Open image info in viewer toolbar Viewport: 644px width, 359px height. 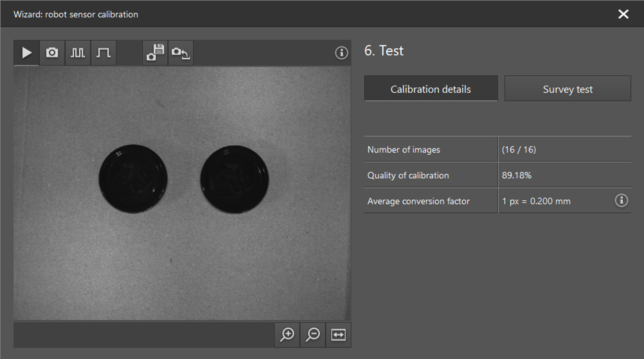pos(341,53)
